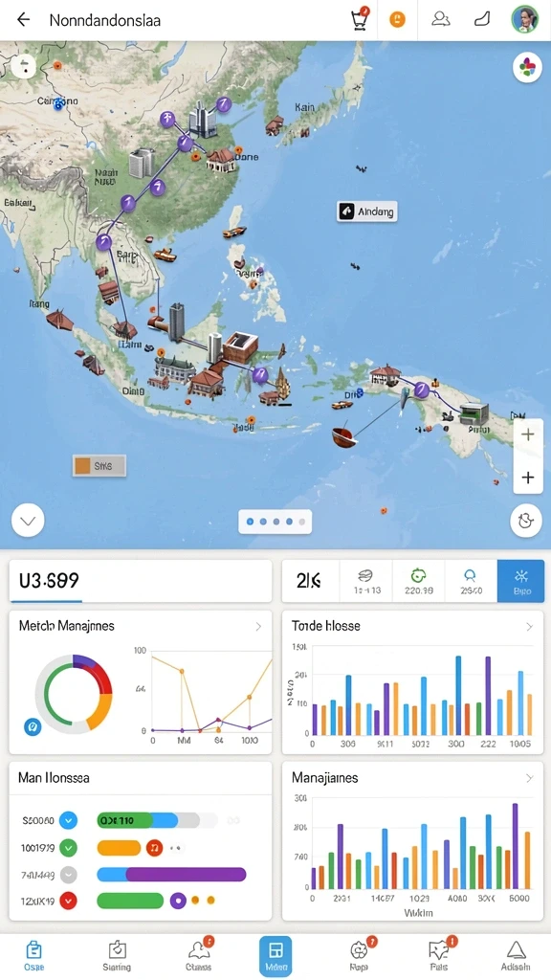
Task: Click the green progress bar of fourth row
Action: pyautogui.click(x=130, y=901)
